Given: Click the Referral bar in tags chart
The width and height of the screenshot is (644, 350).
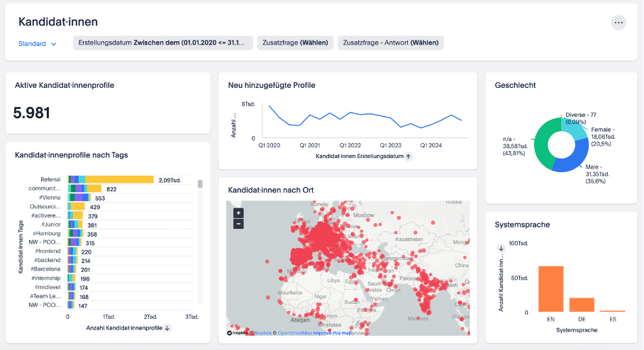Looking at the screenshot, I should (x=117, y=180).
